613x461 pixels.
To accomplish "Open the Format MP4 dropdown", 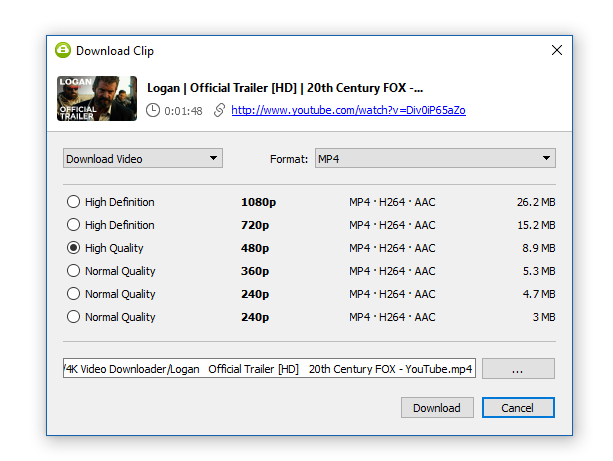I will 435,158.
